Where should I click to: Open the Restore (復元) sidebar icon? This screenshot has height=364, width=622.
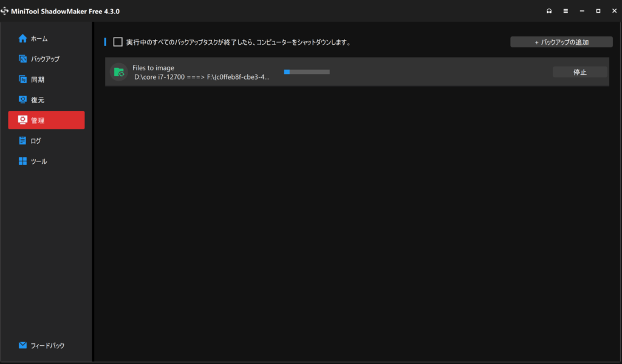click(x=22, y=100)
